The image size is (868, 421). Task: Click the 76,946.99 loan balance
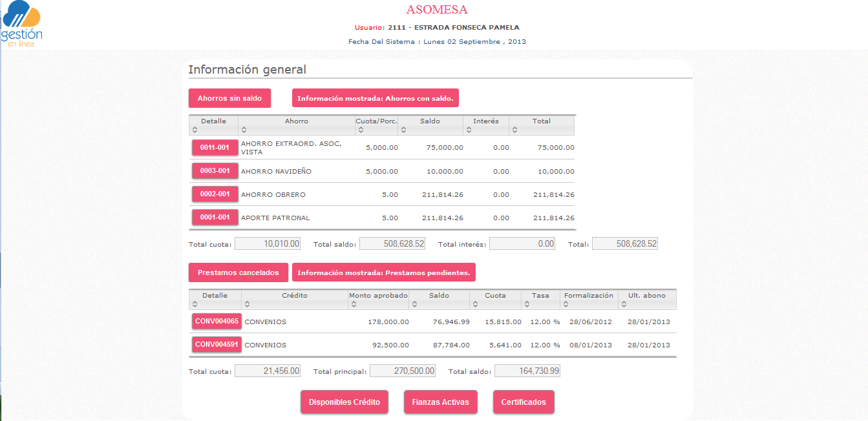(452, 322)
